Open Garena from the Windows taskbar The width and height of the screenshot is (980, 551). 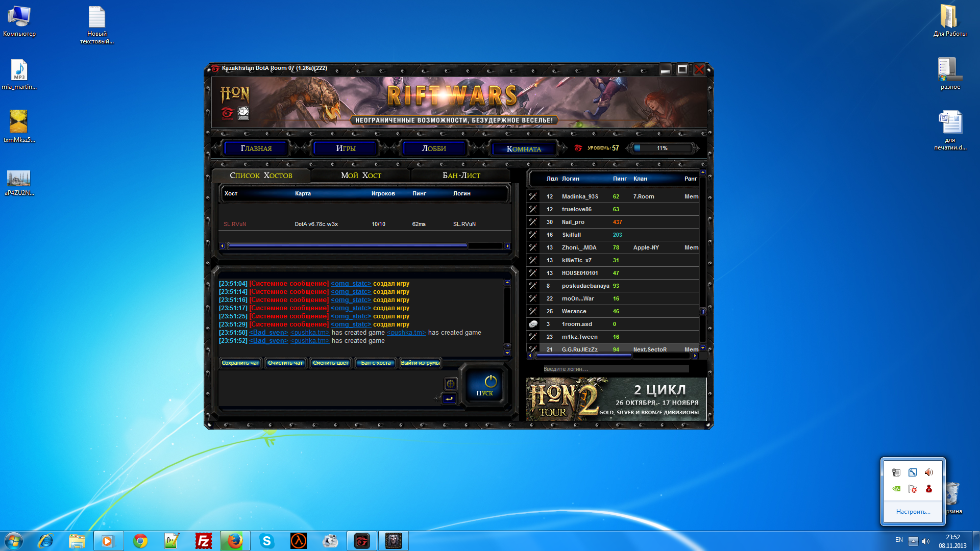point(362,541)
